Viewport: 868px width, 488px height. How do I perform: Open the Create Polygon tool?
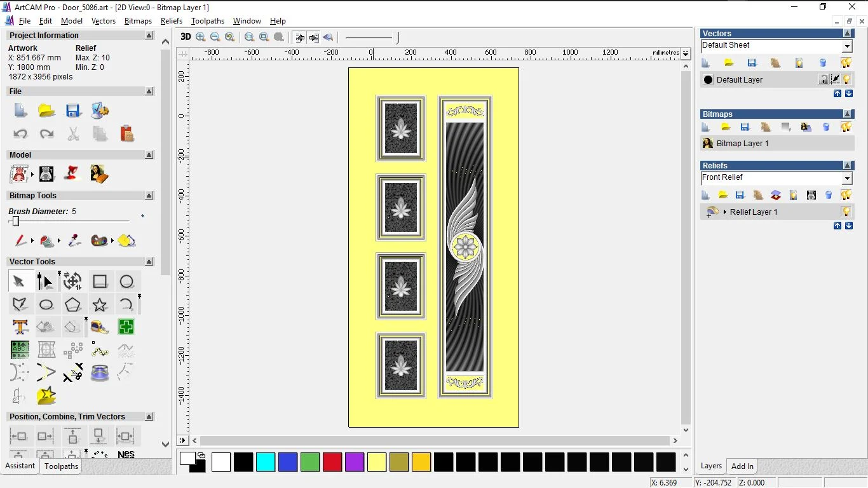[73, 305]
